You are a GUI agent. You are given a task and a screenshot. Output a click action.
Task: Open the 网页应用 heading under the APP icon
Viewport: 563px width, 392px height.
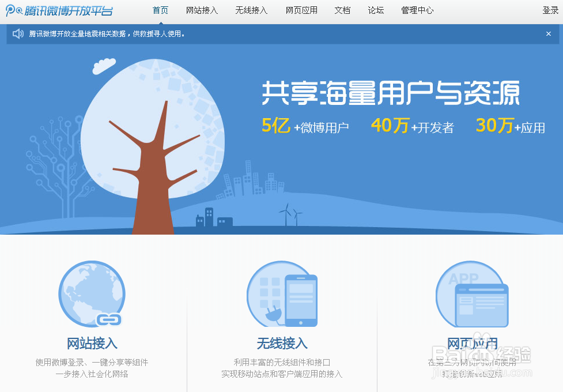point(472,344)
